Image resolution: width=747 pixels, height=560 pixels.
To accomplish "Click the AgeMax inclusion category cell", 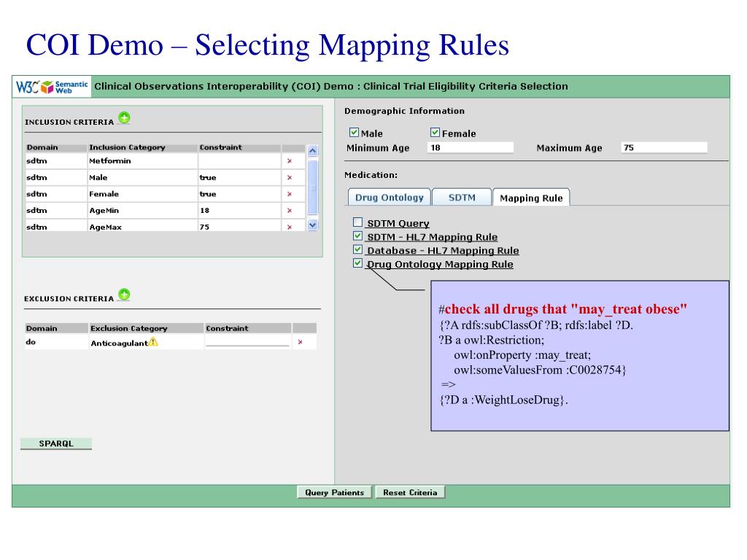I will pyautogui.click(x=142, y=227).
